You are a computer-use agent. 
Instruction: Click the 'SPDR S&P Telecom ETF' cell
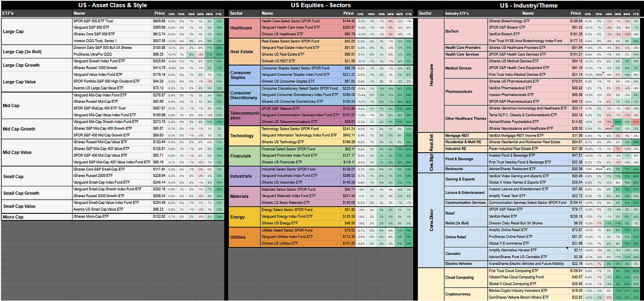click(300, 108)
